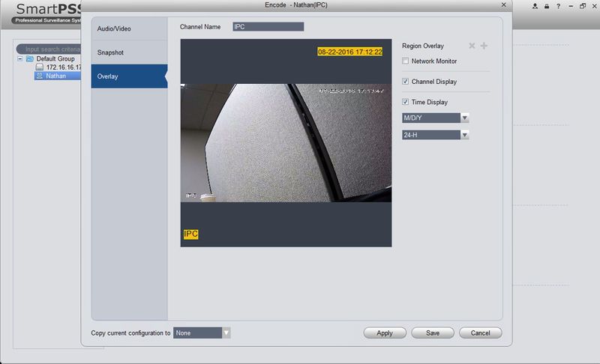Viewport: 600px width, 364px height.
Task: Edit the Channel Name field
Action: (x=268, y=27)
